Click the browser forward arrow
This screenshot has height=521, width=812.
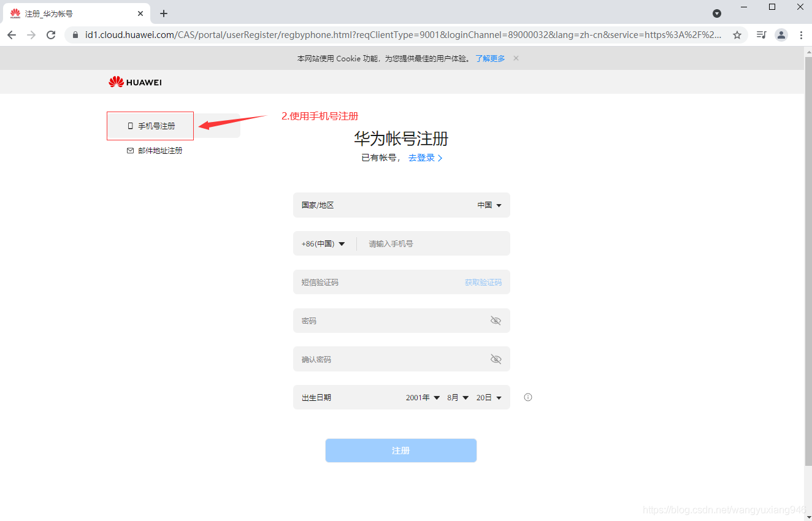[x=31, y=35]
